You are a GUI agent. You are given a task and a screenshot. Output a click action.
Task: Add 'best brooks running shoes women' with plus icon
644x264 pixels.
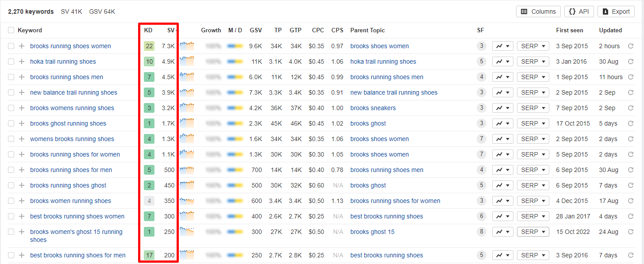click(22, 216)
